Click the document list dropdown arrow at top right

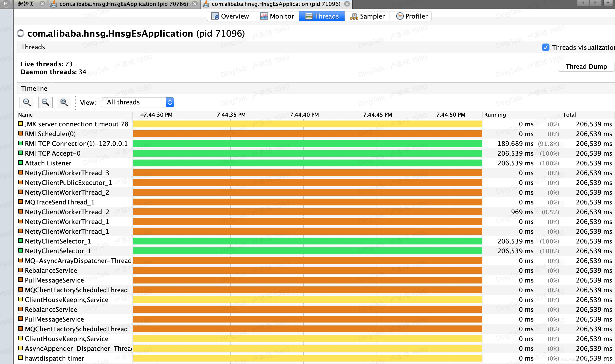[608, 3]
